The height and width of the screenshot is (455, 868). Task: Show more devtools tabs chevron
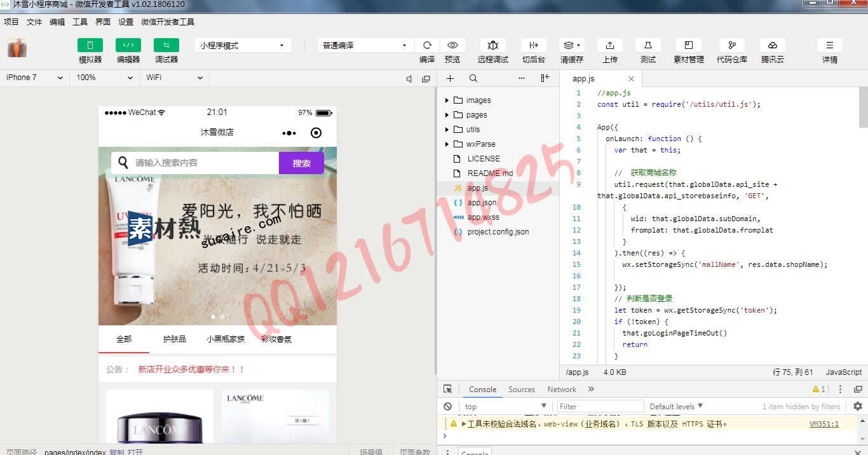coord(591,390)
